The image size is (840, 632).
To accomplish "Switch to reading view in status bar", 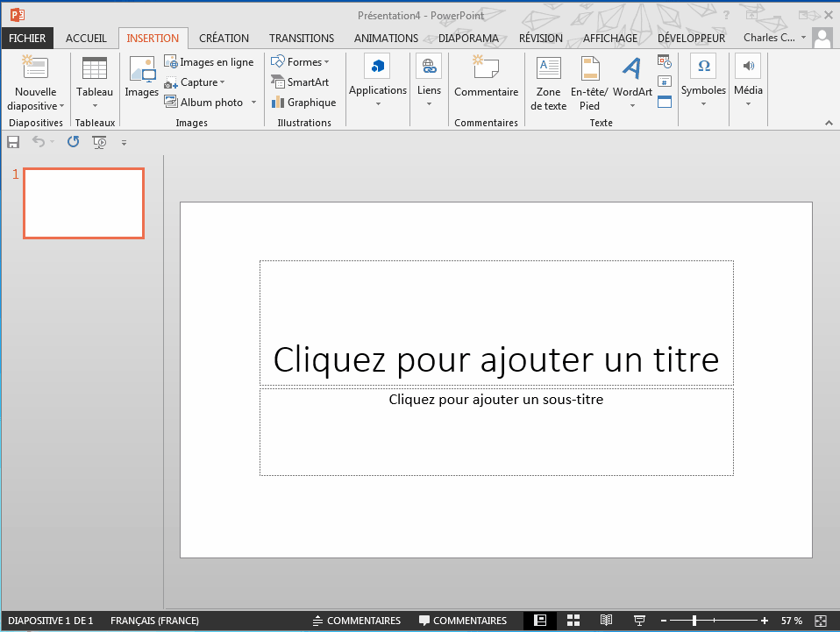I will pyautogui.click(x=606, y=621).
